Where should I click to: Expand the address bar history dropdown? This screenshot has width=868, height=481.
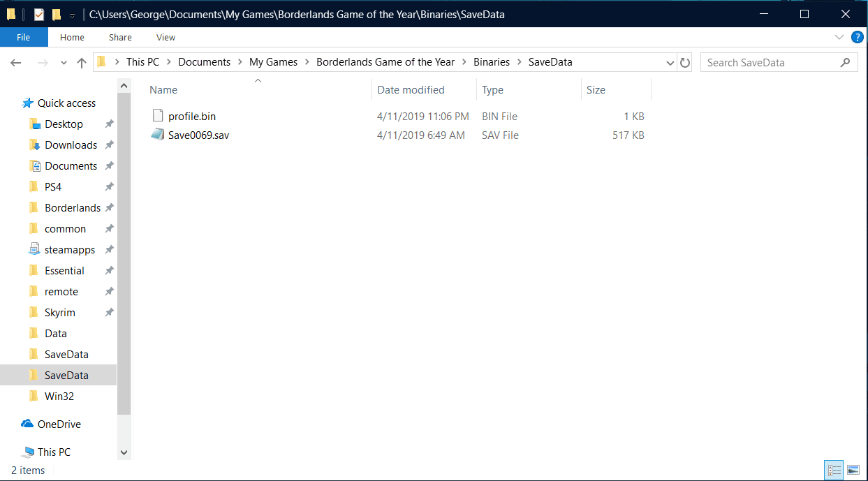pyautogui.click(x=670, y=63)
